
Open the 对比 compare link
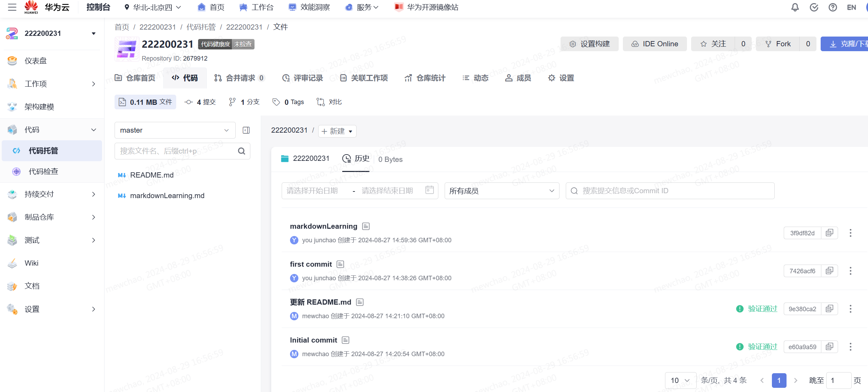[329, 102]
